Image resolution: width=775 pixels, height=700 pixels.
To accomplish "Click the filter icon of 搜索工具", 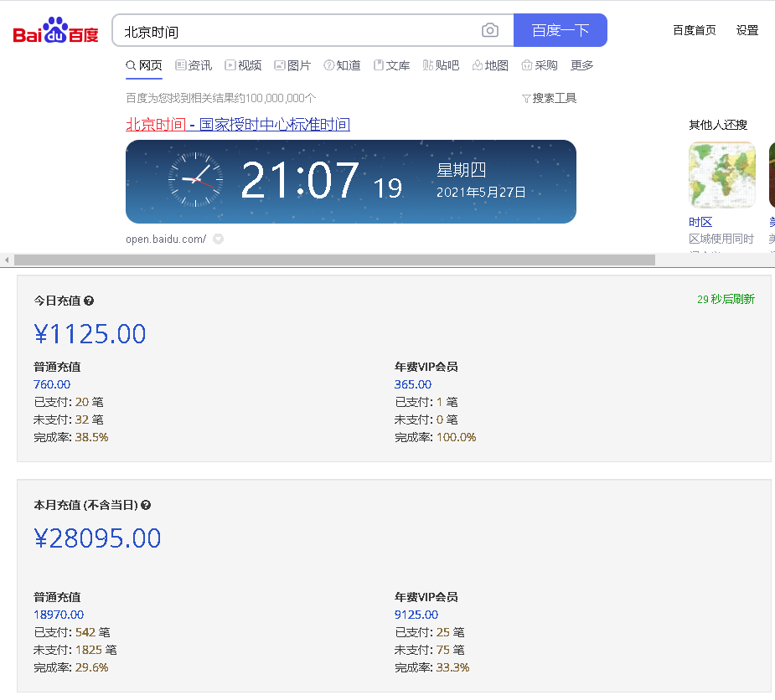I will (526, 99).
